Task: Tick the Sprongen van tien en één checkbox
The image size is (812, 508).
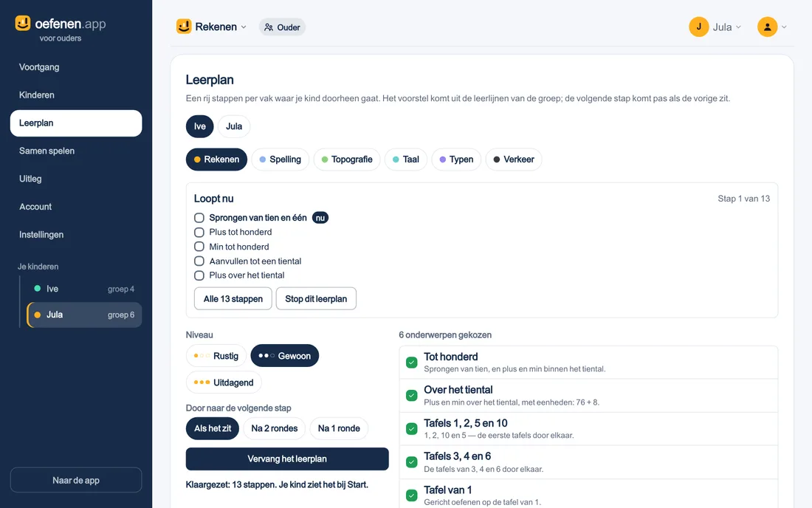Action: tap(199, 218)
